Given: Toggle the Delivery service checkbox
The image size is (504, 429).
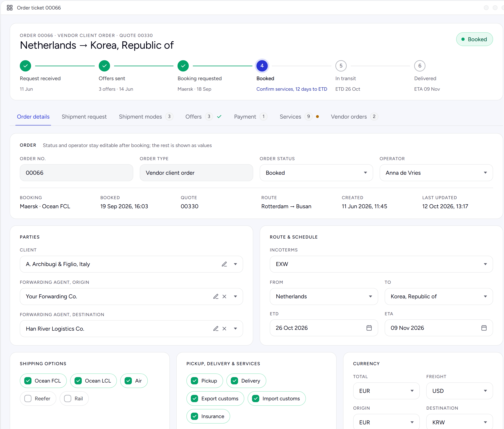Looking at the screenshot, I should tap(246, 381).
